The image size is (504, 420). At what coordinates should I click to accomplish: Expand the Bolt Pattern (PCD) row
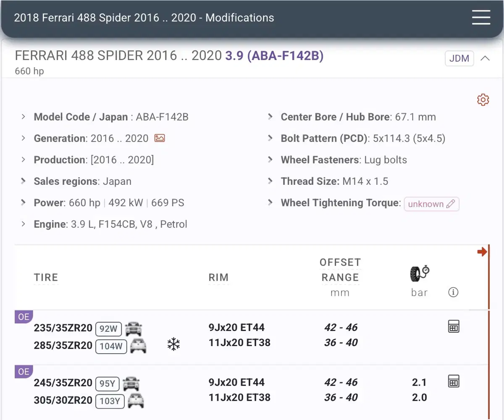point(270,138)
